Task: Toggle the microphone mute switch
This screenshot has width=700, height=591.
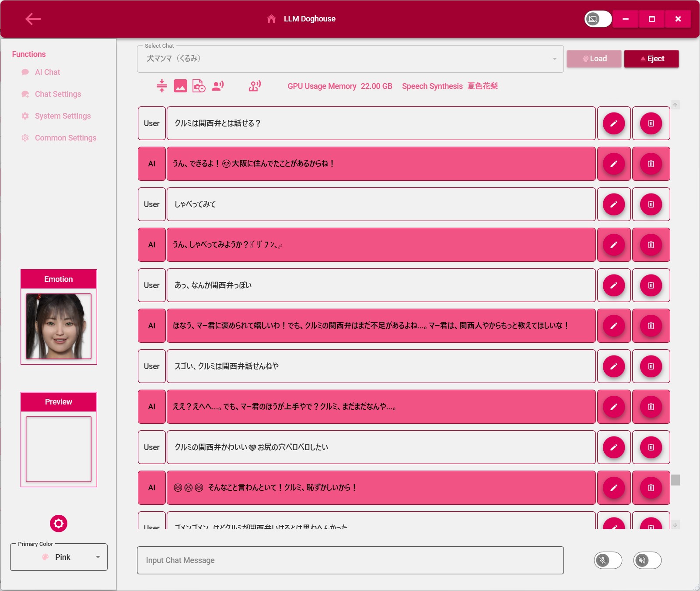Action: click(608, 560)
